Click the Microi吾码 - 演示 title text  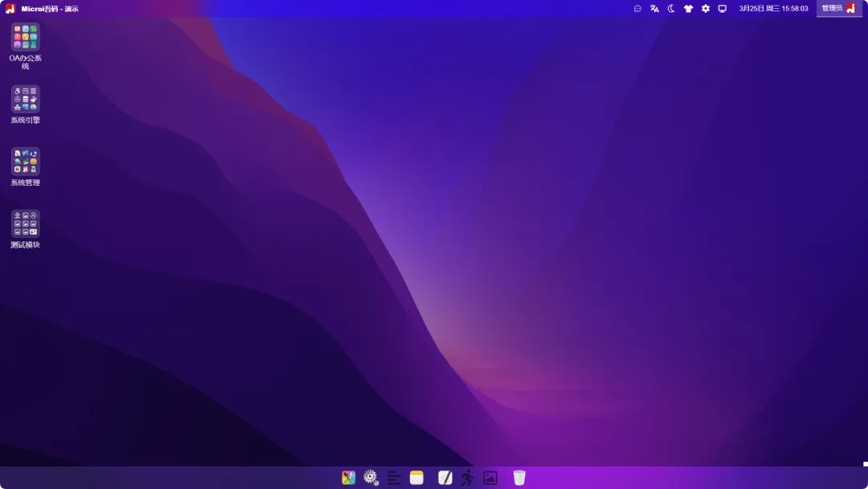(50, 9)
